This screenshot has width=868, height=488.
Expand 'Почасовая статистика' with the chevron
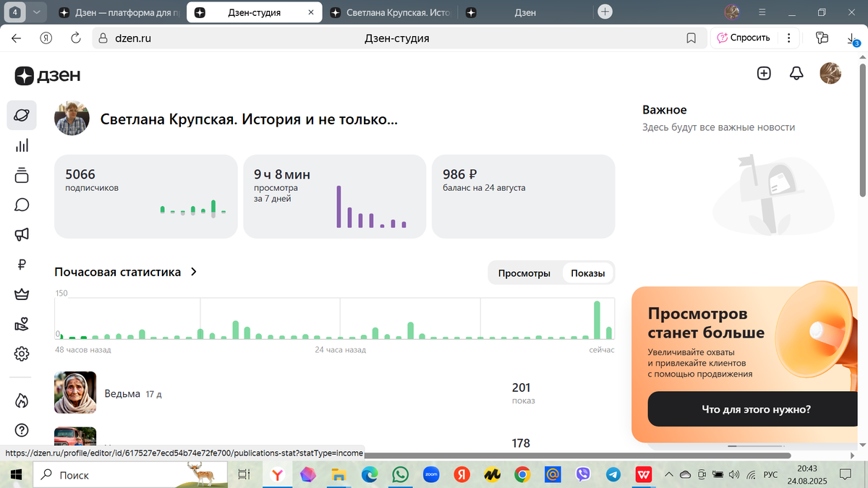point(194,272)
